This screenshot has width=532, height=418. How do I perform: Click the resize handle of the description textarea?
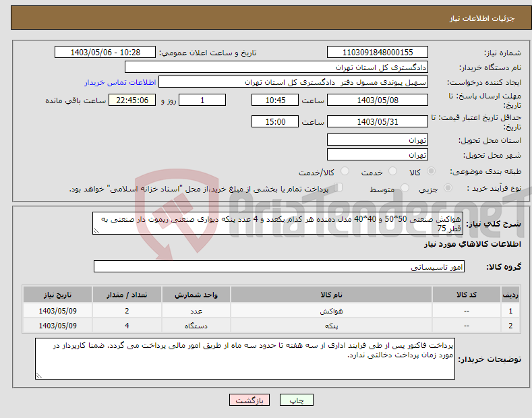[x=96, y=231]
